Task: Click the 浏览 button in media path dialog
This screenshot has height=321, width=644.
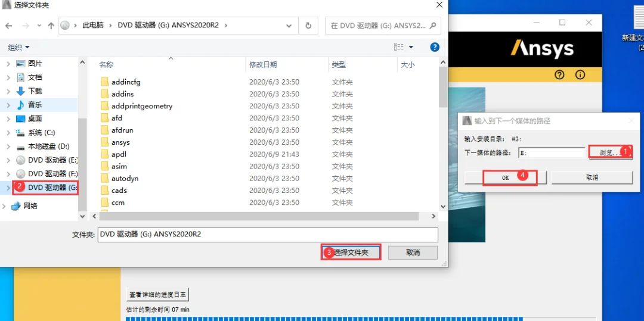Action: pyautogui.click(x=611, y=152)
